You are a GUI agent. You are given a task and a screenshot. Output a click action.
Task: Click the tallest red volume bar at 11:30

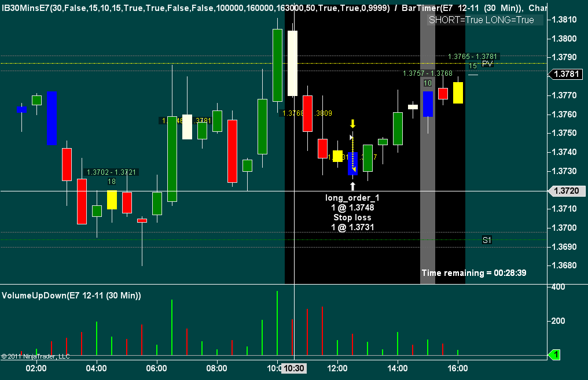click(322, 331)
